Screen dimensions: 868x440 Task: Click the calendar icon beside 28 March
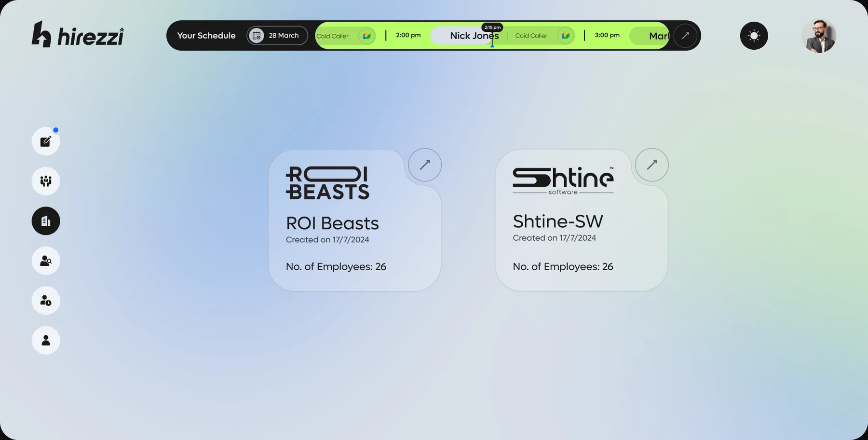click(257, 36)
